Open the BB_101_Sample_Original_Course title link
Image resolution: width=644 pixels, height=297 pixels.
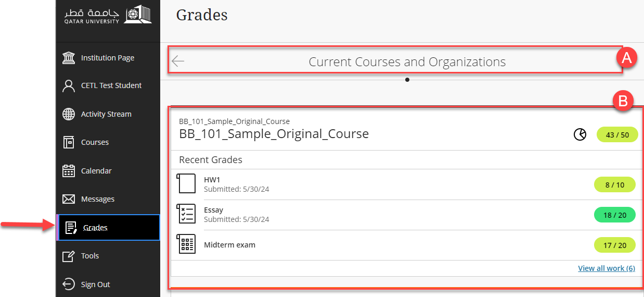(x=274, y=133)
